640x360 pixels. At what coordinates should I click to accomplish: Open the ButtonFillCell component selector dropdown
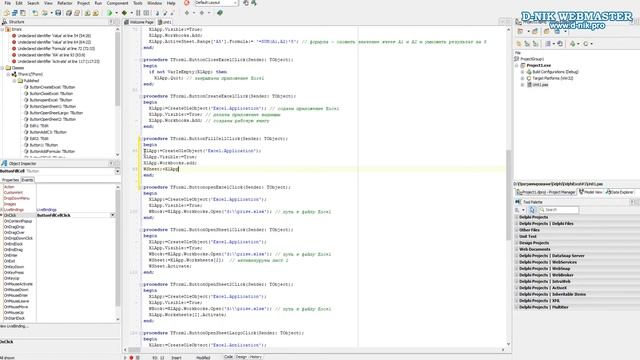(x=118, y=171)
